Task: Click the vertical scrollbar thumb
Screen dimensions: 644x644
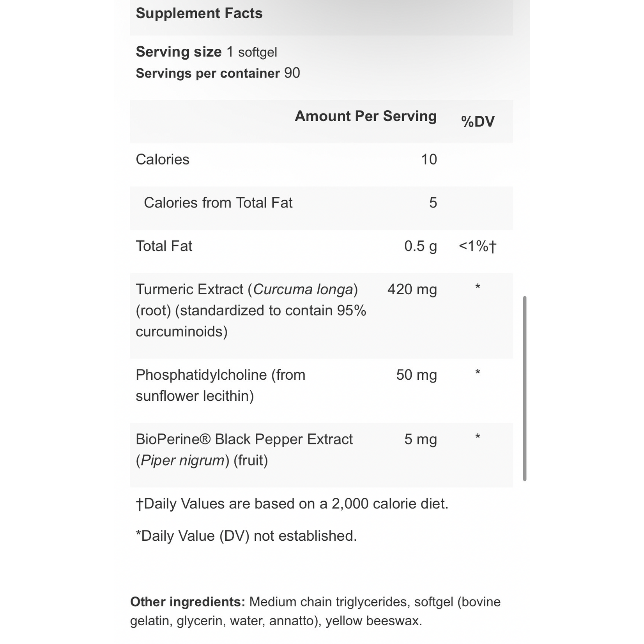Action: coord(525,389)
